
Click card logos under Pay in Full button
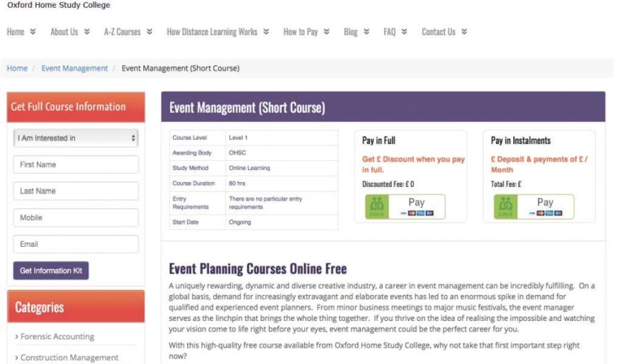point(417,214)
